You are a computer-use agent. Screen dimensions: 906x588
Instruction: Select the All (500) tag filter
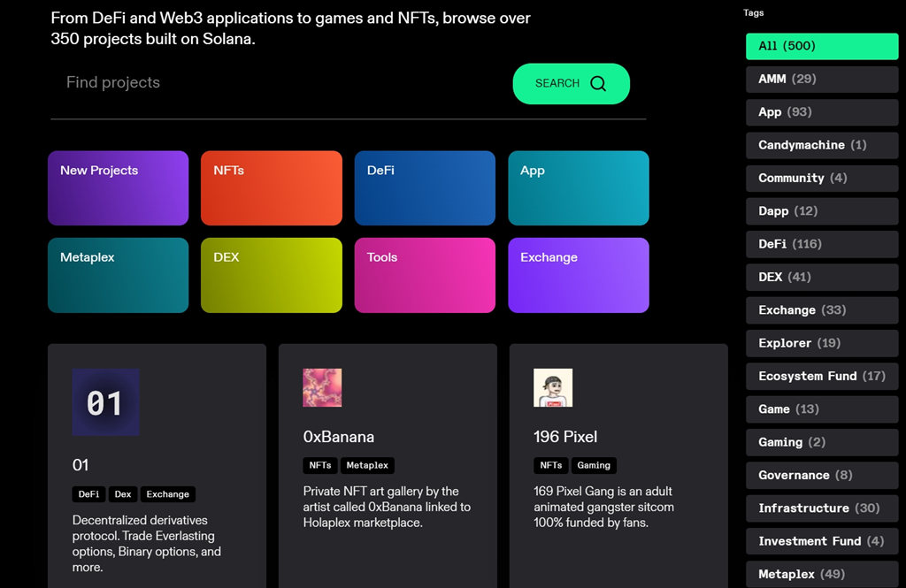tap(822, 46)
